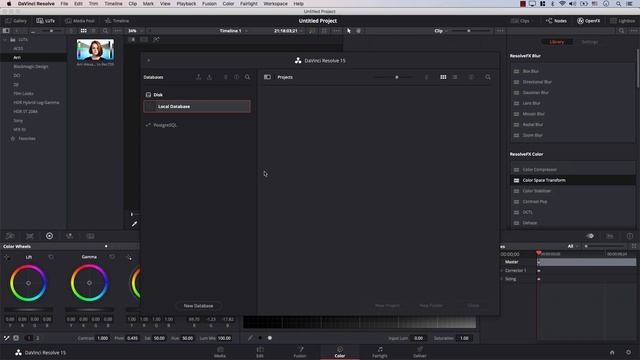Reset the Lift color wheel
Screen dimensions: 640x360
[x=51, y=257]
